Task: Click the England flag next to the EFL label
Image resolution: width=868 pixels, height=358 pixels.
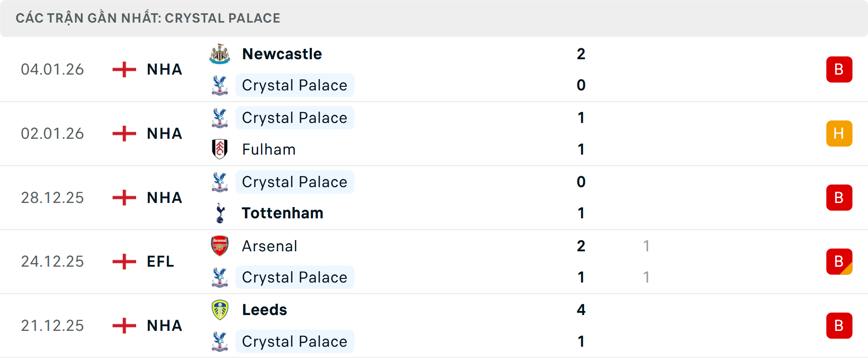Action: (x=123, y=261)
